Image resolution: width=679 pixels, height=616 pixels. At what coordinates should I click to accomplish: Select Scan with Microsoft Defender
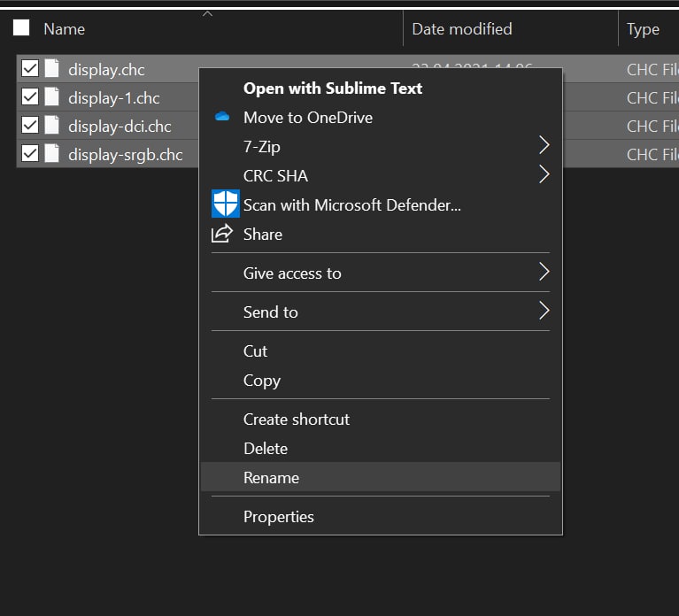[x=381, y=204]
